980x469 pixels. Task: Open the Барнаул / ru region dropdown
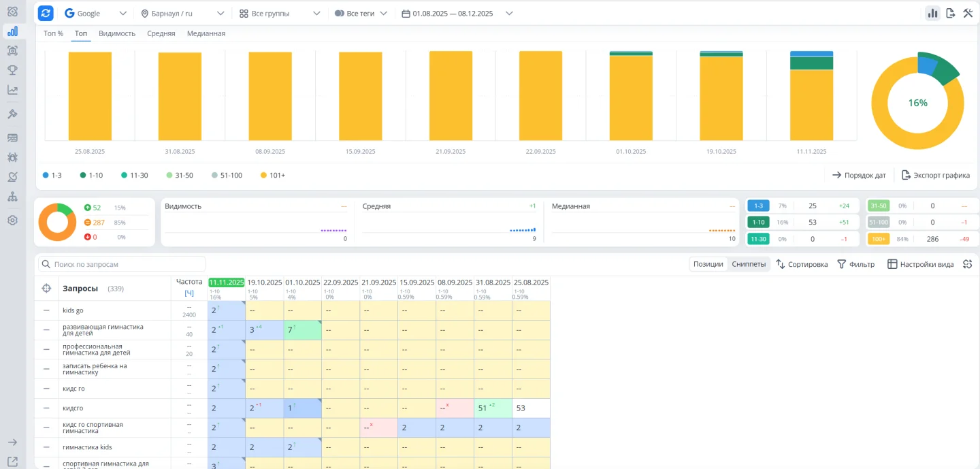[x=182, y=14]
